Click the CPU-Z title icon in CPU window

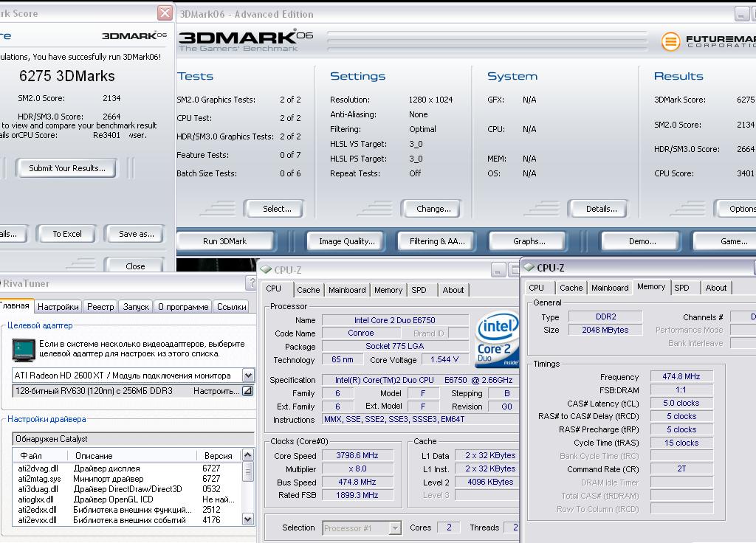click(x=266, y=270)
